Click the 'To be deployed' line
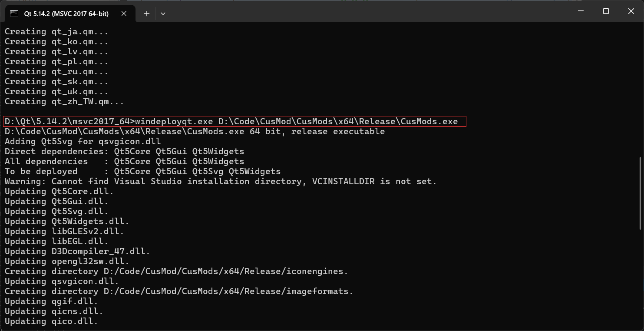 point(142,171)
